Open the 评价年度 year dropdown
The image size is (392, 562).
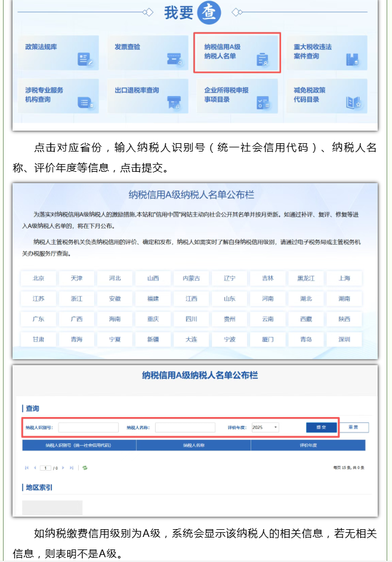(x=265, y=428)
